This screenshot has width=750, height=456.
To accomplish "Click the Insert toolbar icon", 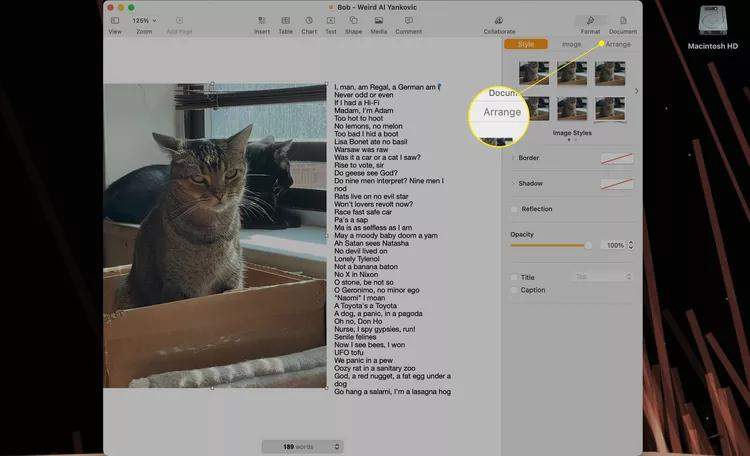I will [x=261, y=20].
